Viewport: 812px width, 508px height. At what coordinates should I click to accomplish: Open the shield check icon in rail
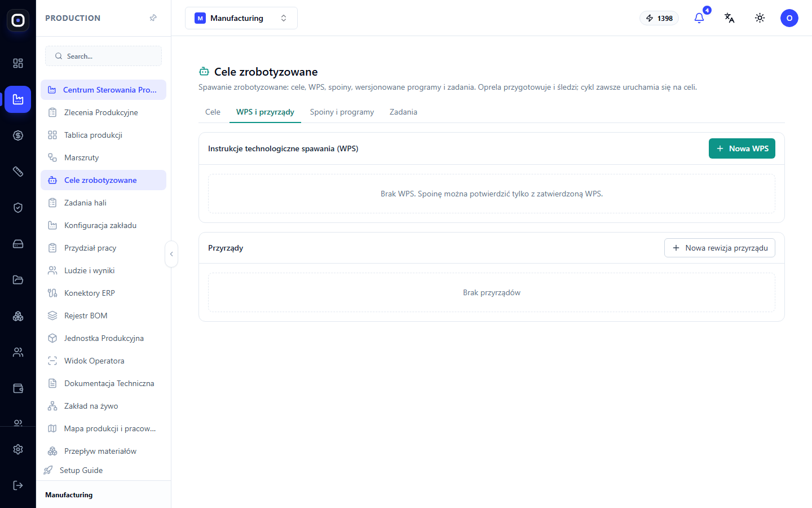pyautogui.click(x=18, y=208)
